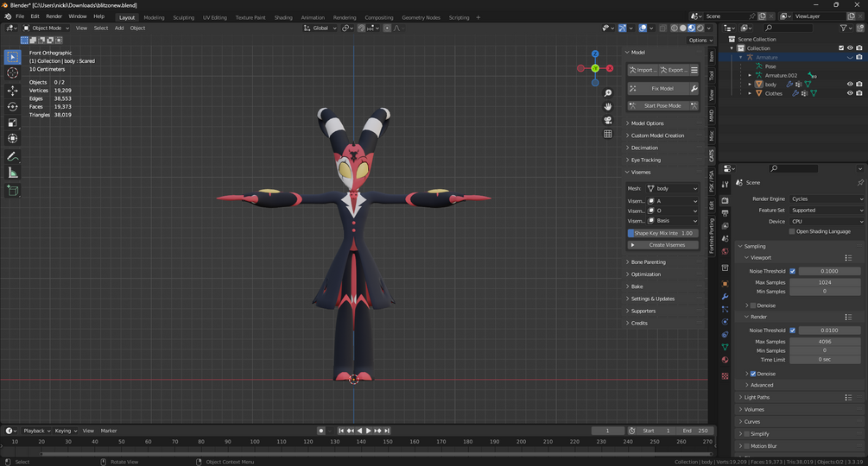Open Device CPU dropdown
868x466 pixels.
(827, 222)
